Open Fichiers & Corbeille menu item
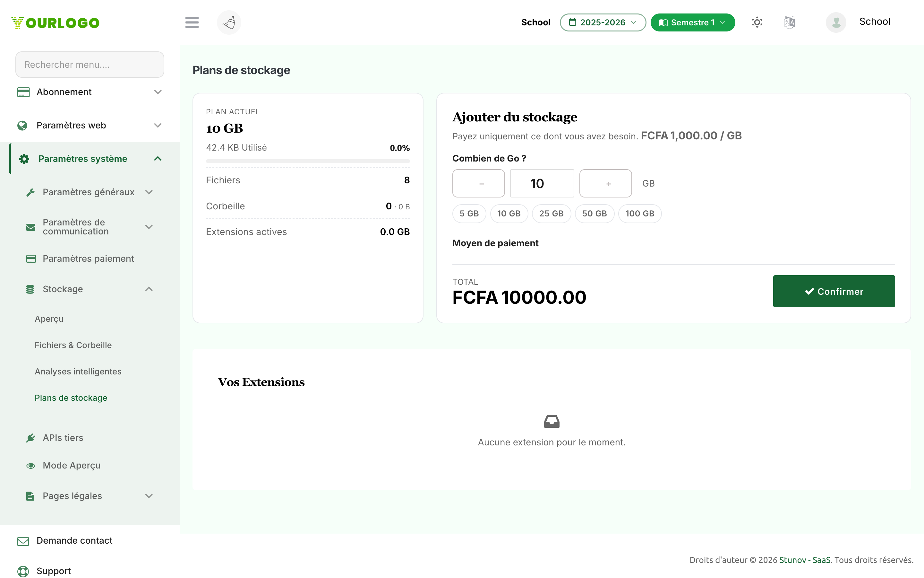 click(x=73, y=345)
